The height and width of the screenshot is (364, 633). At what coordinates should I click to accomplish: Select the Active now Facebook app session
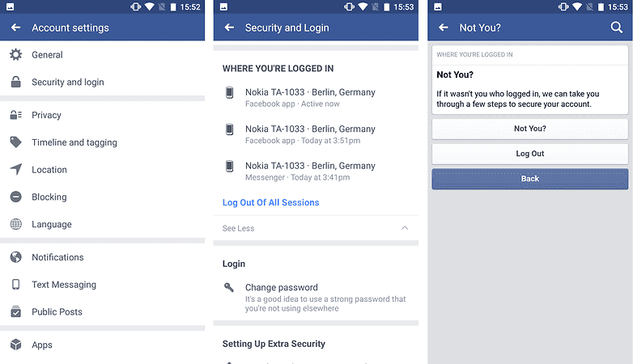coord(310,97)
